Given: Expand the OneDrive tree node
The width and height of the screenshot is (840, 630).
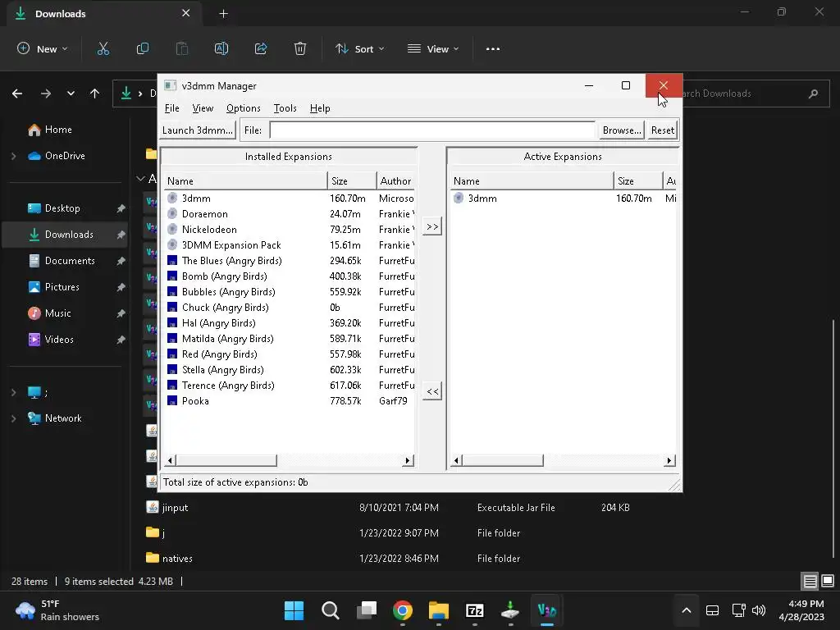Looking at the screenshot, I should [x=13, y=156].
